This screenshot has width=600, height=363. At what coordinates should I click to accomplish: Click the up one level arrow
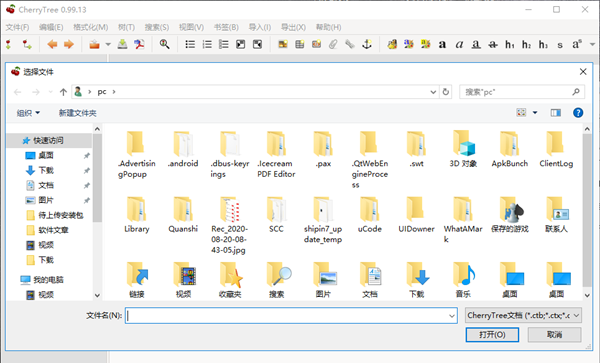pyautogui.click(x=63, y=92)
